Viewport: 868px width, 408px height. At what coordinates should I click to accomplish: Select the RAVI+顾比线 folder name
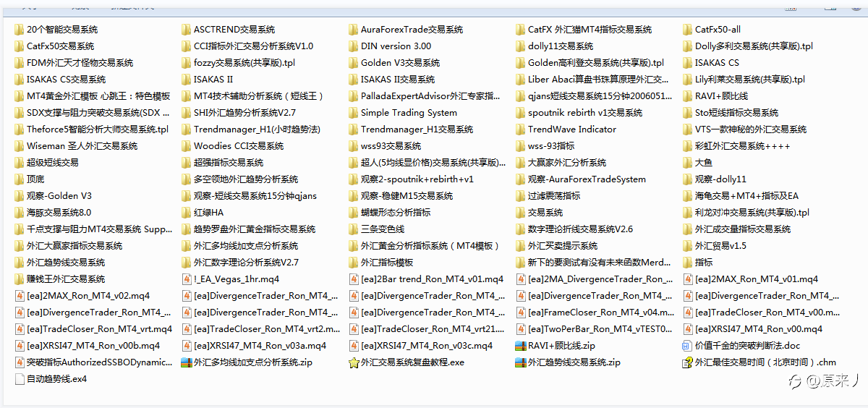point(721,96)
